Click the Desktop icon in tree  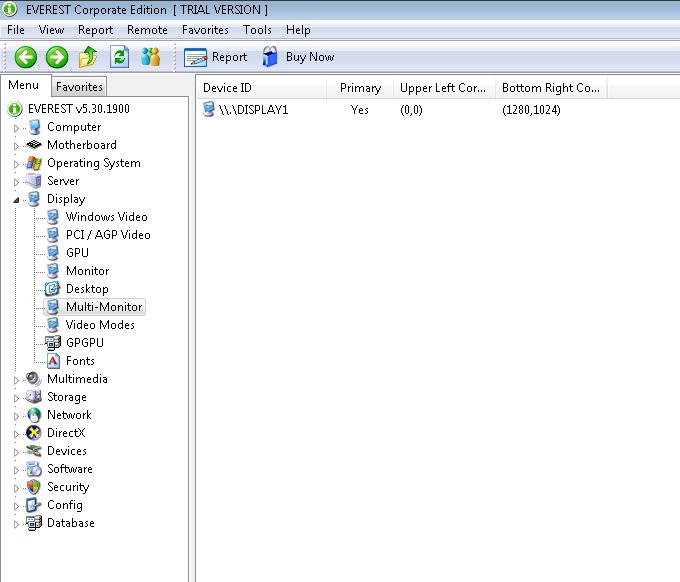point(53,289)
